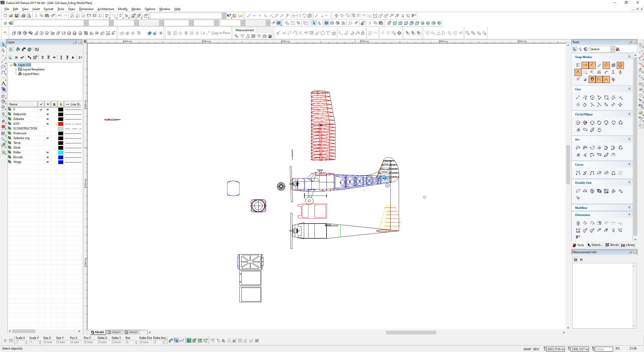Viewport: 644px width, 352px height.
Task: Toggle visibility eye of AXIS layer
Action: coord(48,124)
